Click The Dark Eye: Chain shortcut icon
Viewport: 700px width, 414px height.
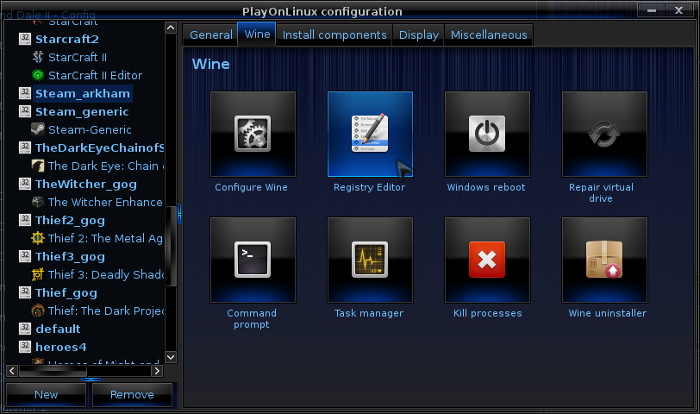coord(38,166)
